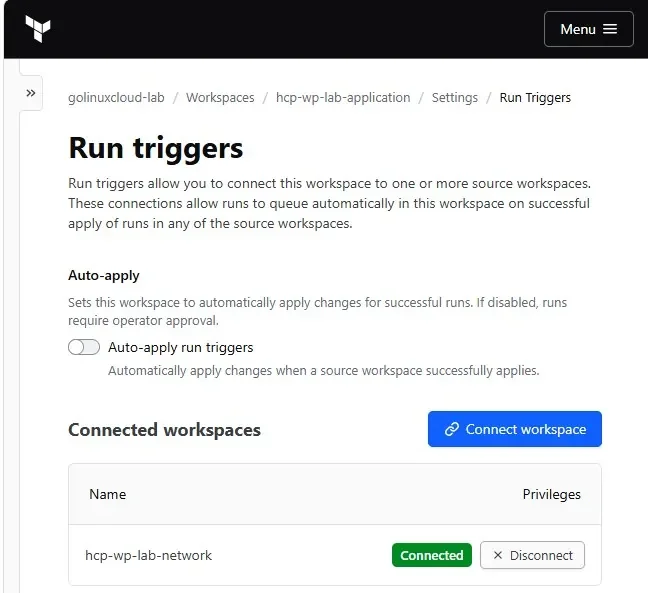The height and width of the screenshot is (593, 648).
Task: Go to golinuxcloud-lab breadcrumb
Action: coord(116,98)
